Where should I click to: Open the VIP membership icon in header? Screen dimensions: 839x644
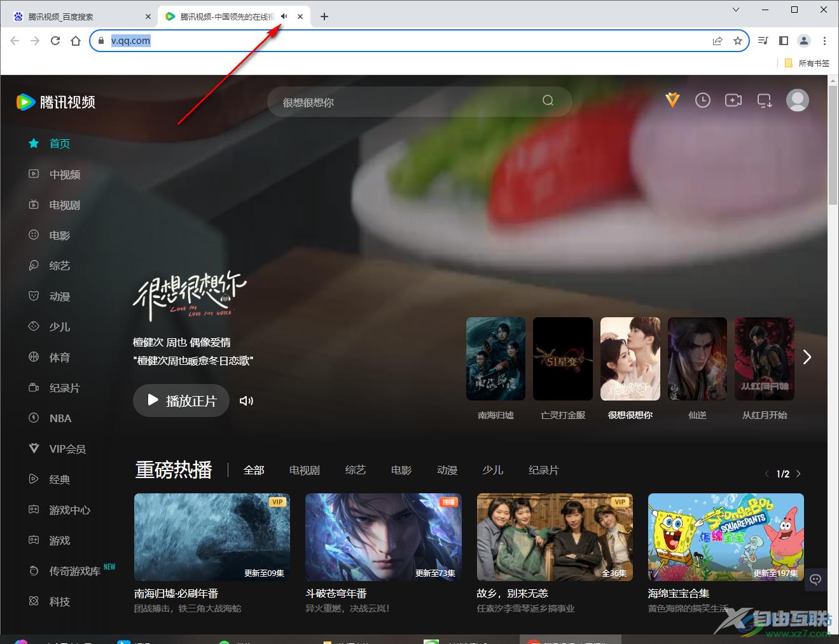point(672,100)
